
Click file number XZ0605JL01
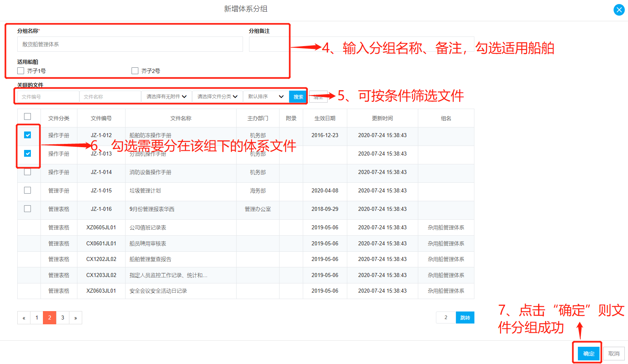[x=101, y=228]
